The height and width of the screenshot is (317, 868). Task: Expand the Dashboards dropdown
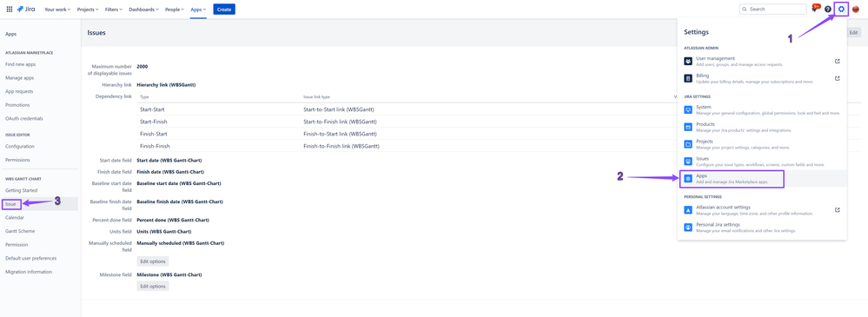click(x=143, y=10)
